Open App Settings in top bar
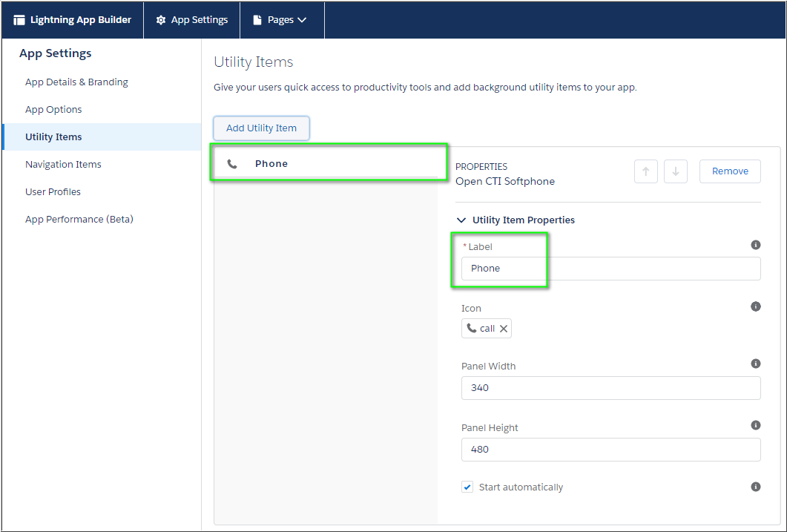The width and height of the screenshot is (787, 532). coord(191,20)
